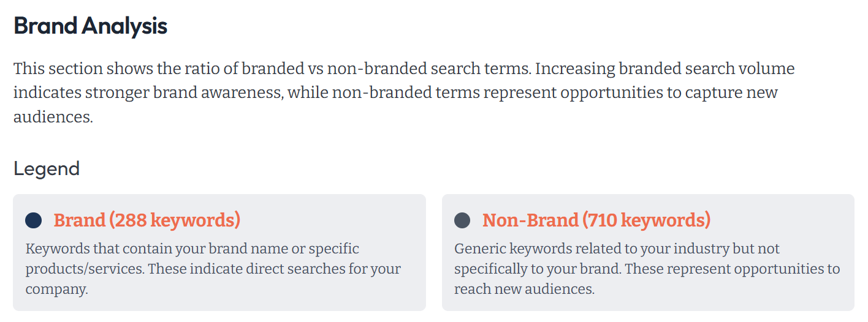Click the gray Non-Brand legend dot
Viewport: 868px width, 322px height.
(x=462, y=220)
